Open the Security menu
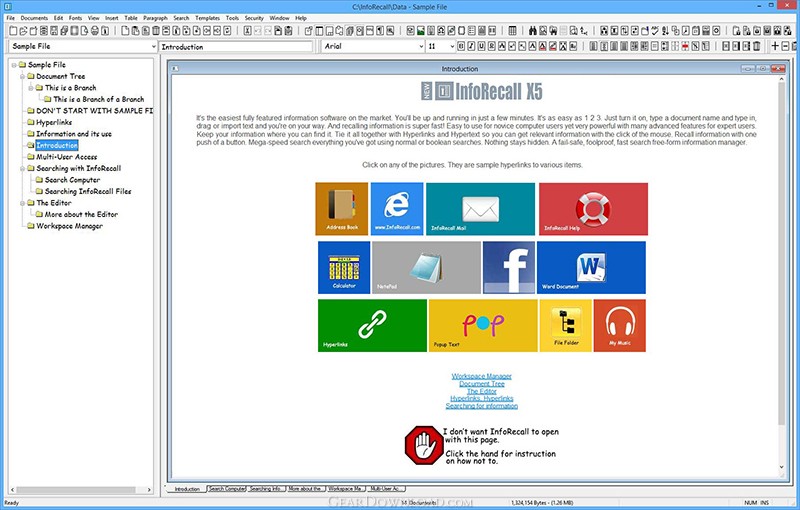Screen dimensions: 800x510 coord(254,18)
